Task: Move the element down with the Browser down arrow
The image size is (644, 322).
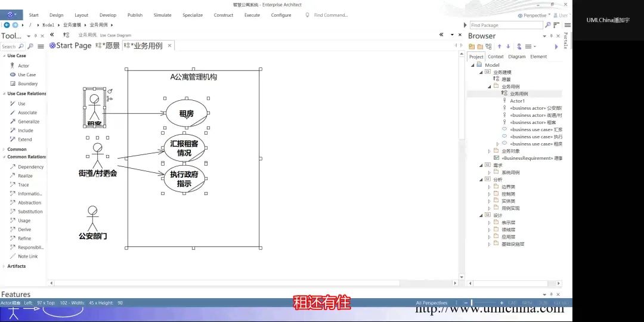Action: tap(508, 47)
